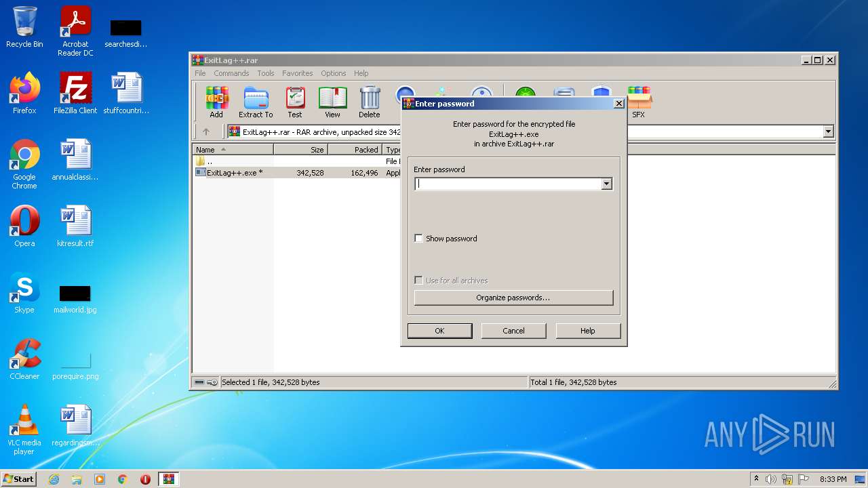
Task: Select the stuffcountri... Word document on desktop
Action: click(x=126, y=94)
